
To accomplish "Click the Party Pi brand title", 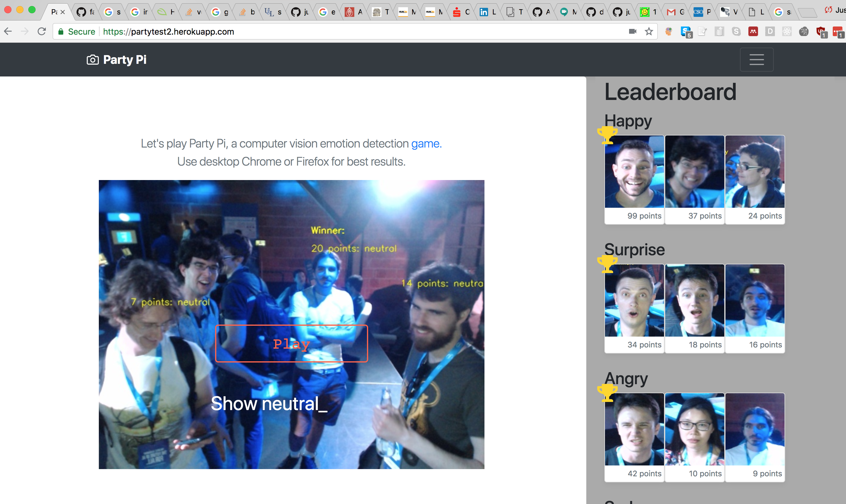I will pos(125,60).
